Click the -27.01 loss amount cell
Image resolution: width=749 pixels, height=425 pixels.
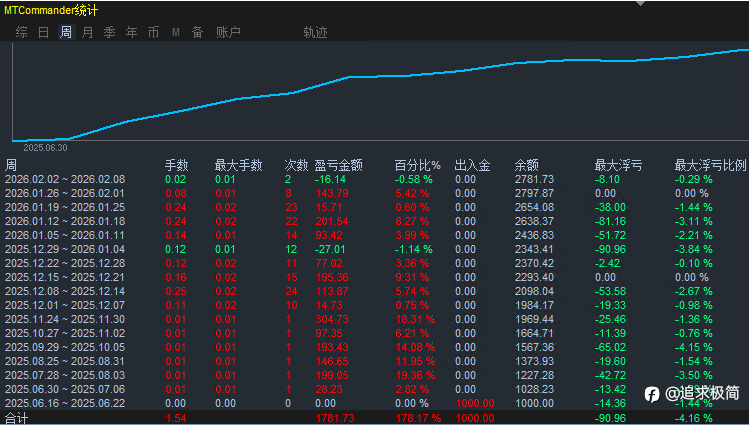tap(331, 249)
